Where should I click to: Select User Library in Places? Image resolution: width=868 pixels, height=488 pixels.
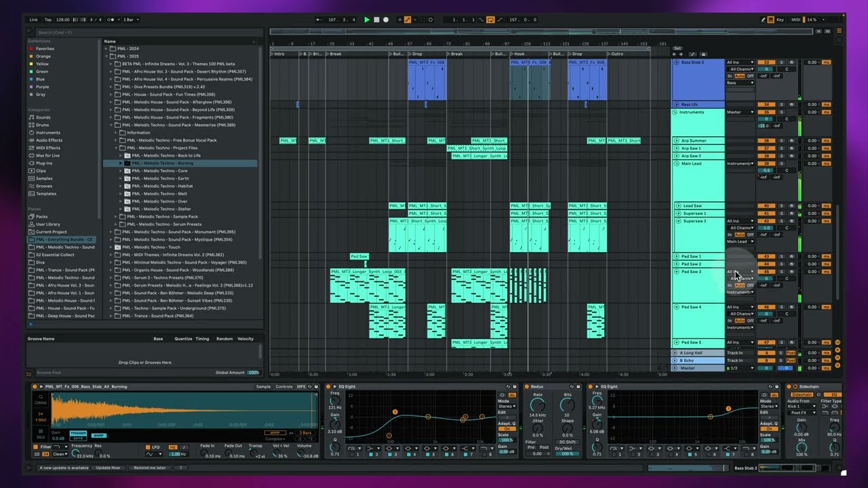click(x=48, y=224)
